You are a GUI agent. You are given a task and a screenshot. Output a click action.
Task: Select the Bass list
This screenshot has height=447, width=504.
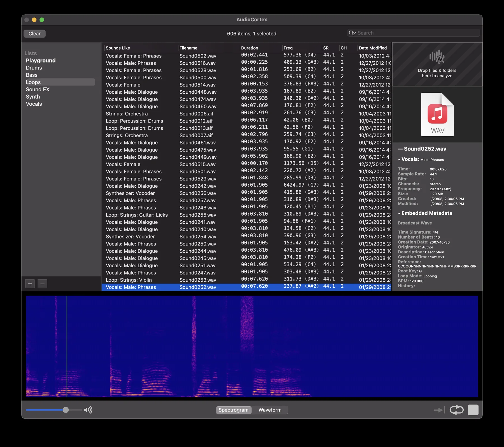pyautogui.click(x=32, y=75)
